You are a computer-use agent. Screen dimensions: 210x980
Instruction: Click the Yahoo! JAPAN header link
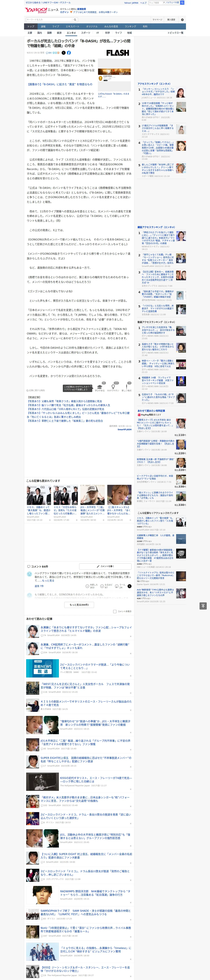point(131,3)
